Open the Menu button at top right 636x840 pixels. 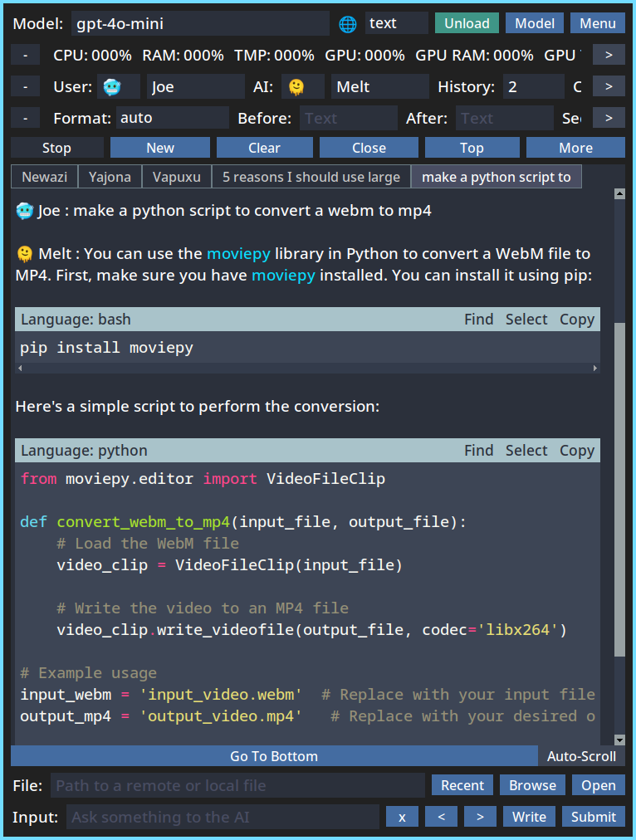pos(598,23)
